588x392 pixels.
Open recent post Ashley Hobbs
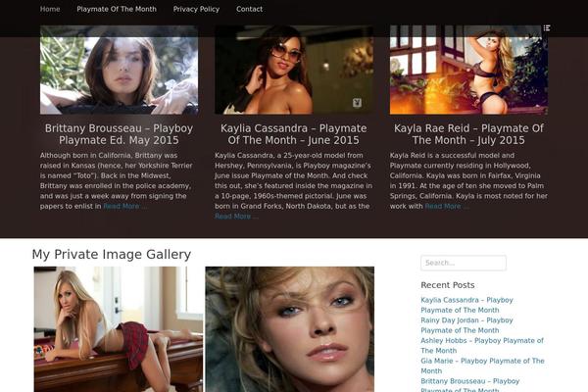482,346
